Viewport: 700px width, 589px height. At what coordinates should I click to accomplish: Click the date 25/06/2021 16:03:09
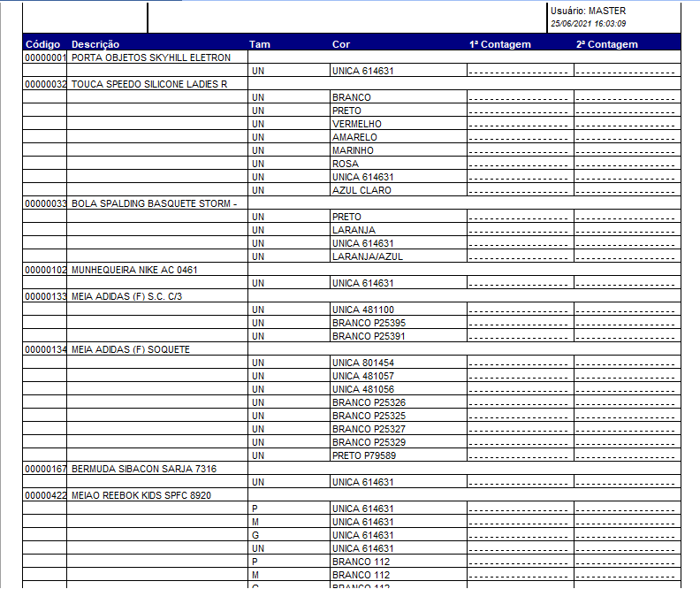click(588, 24)
